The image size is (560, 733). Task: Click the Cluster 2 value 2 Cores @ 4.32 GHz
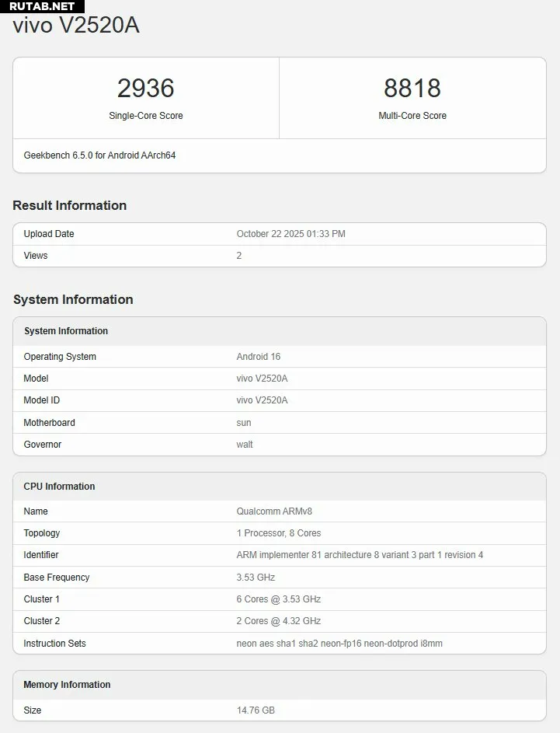pyautogui.click(x=278, y=621)
